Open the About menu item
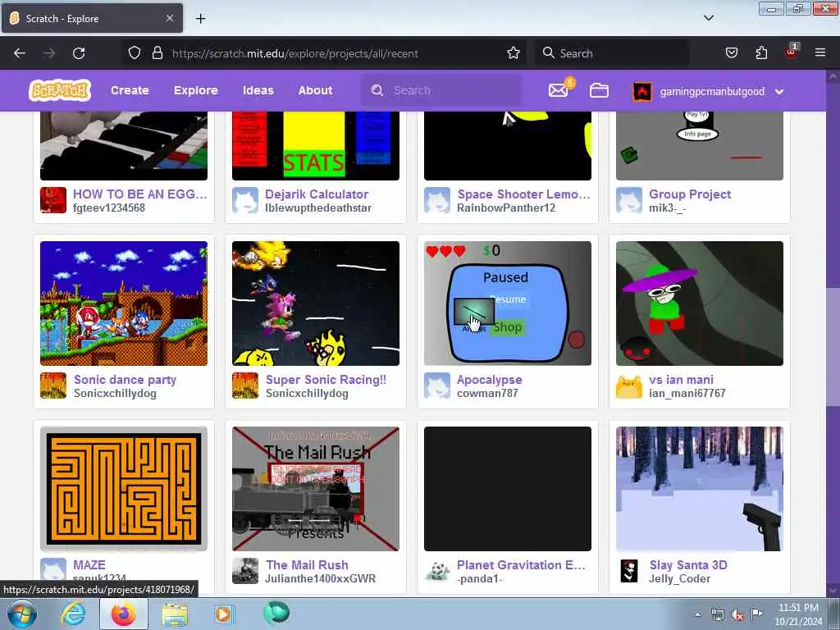Viewport: 840px width, 630px height. (315, 90)
